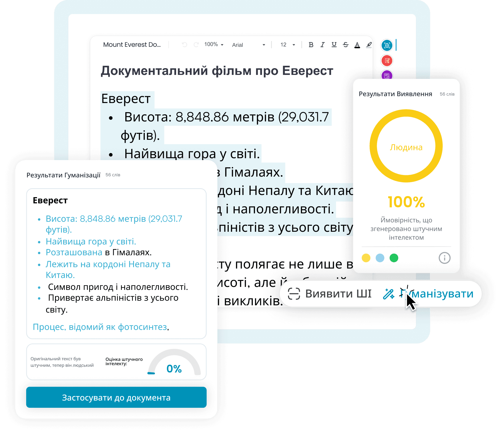Screen dimensions: 504x434
Task: Click the note Оригінальний текст був штучним
Action: [62, 362]
